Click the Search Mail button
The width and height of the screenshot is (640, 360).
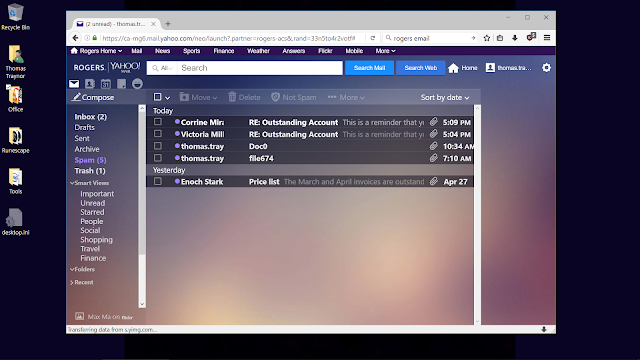click(369, 68)
